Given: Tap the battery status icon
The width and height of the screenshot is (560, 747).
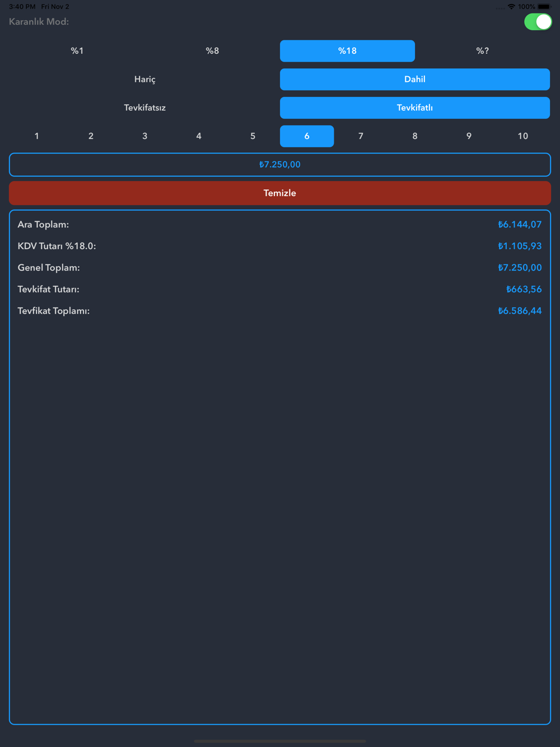Looking at the screenshot, I should coord(544,7).
